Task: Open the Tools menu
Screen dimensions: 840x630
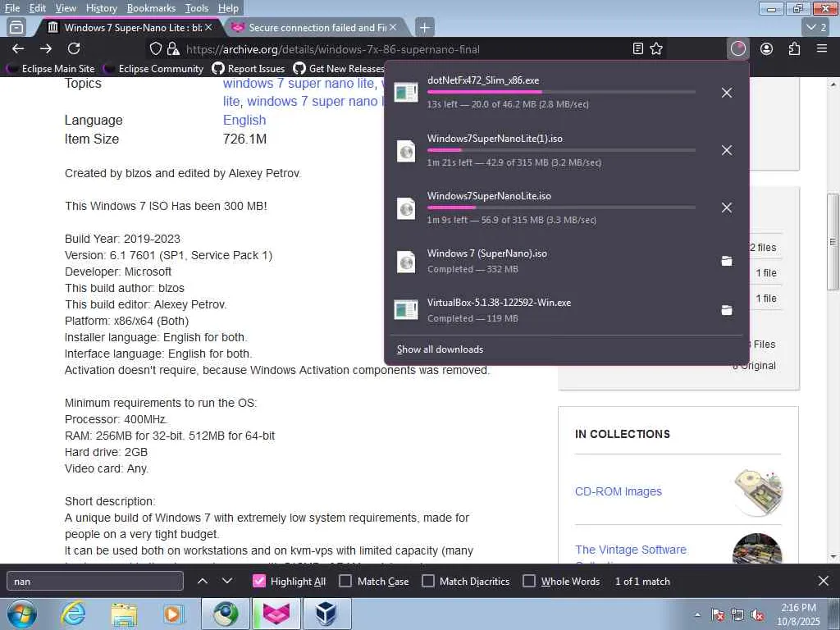Action: coord(197,8)
